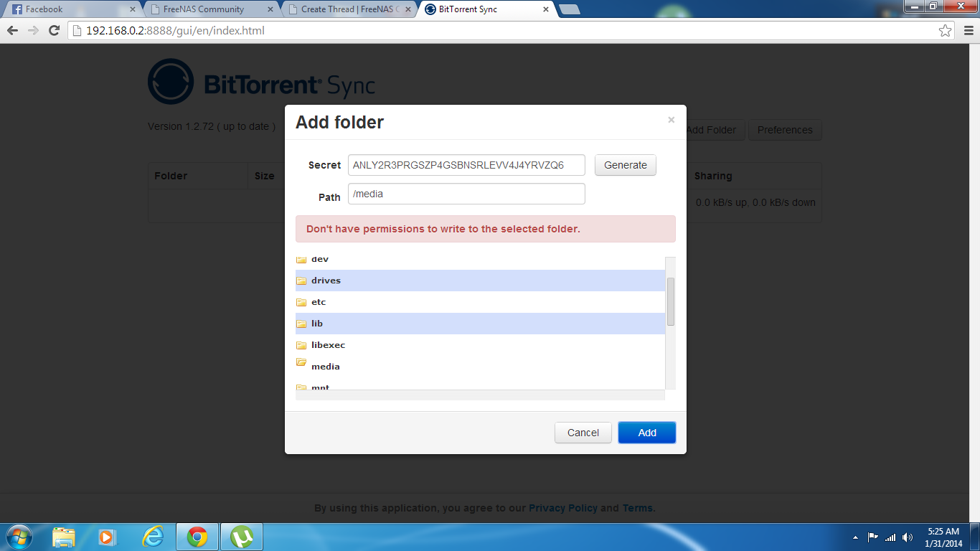Click the folder list vertical scrollbar
The height and width of the screenshot is (551, 980).
click(671, 302)
